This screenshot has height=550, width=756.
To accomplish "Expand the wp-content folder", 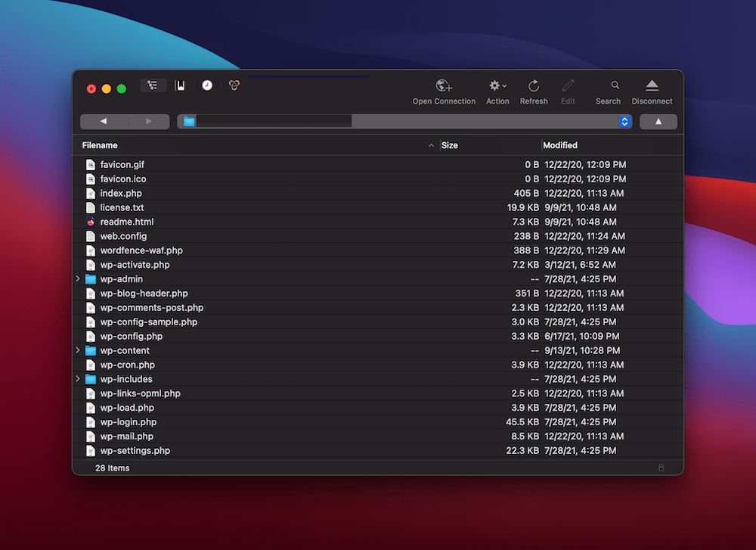I will 78,350.
